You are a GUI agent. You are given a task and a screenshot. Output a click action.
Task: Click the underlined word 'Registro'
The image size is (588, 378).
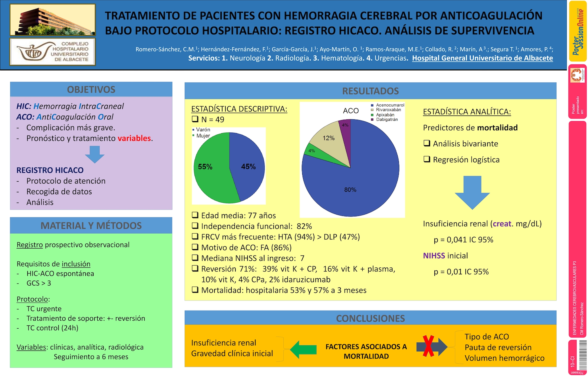(x=30, y=245)
